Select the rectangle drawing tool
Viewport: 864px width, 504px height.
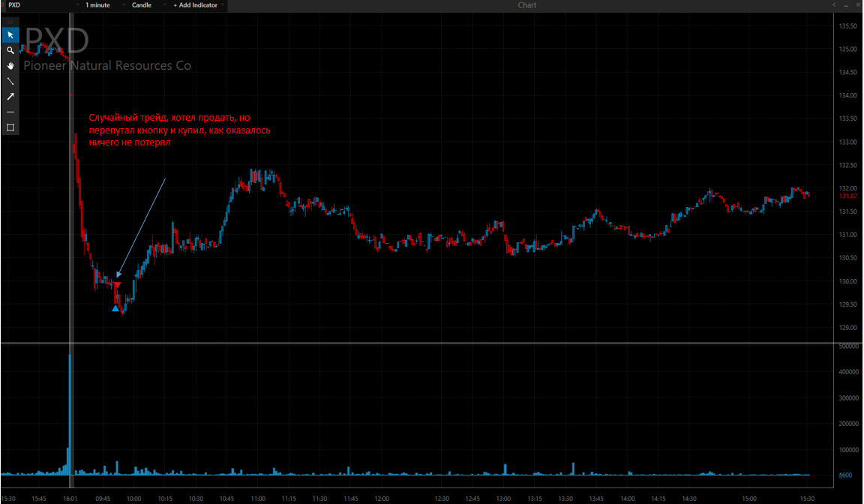10,127
